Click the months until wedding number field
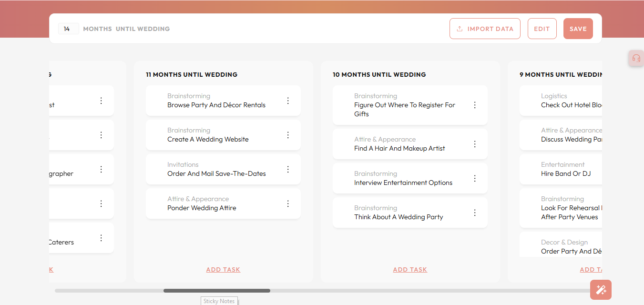 (x=69, y=29)
